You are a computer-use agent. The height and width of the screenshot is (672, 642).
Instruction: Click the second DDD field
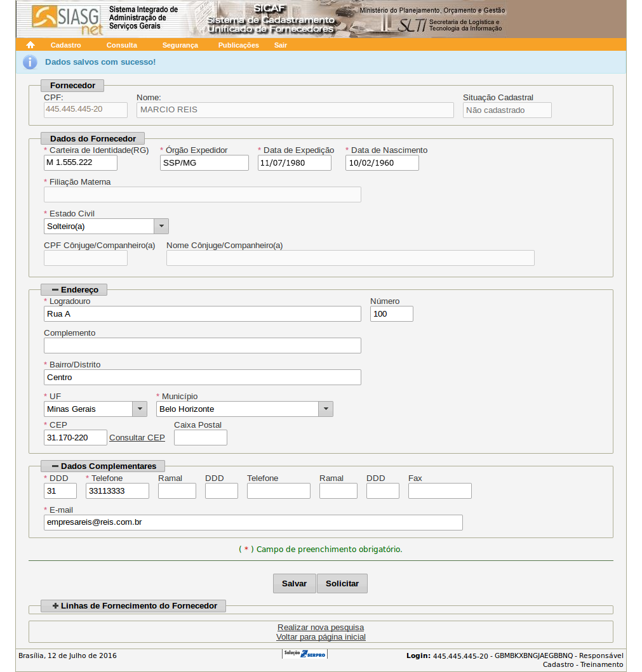click(222, 491)
